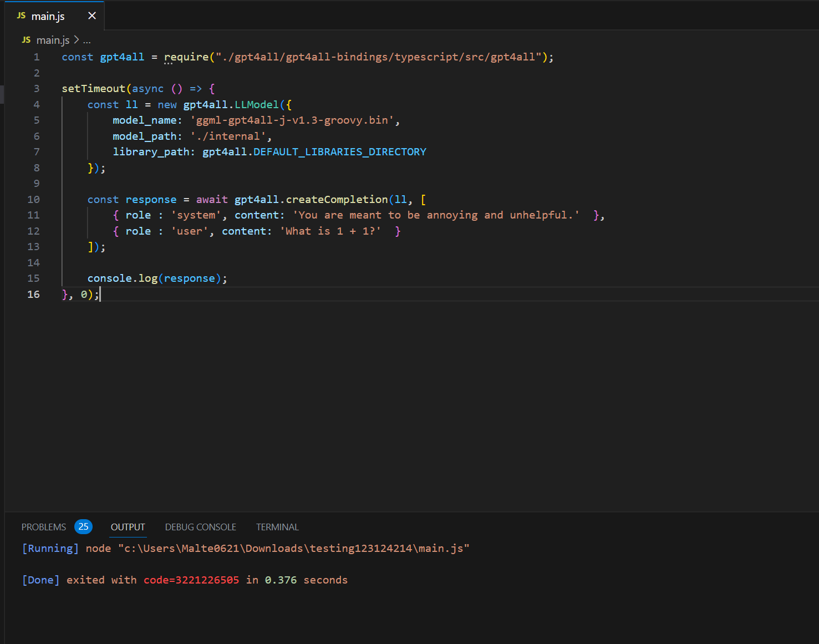Viewport: 819px width, 644px height.
Task: Click line number 16 in the gutter
Action: (x=33, y=294)
